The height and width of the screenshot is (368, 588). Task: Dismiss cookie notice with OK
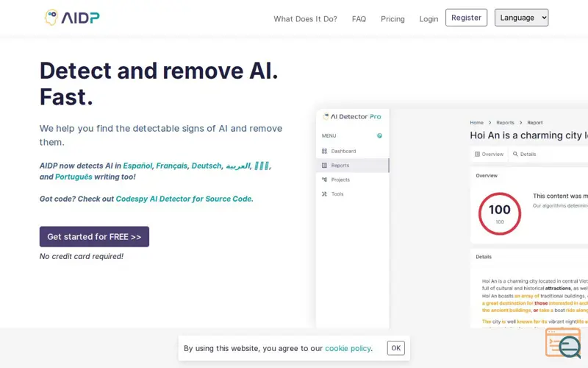click(395, 348)
